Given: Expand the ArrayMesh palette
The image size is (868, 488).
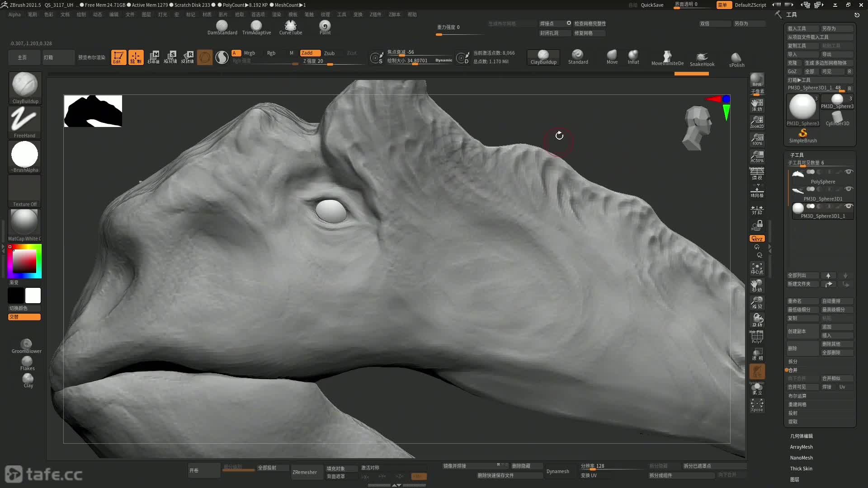Looking at the screenshot, I should [801, 447].
